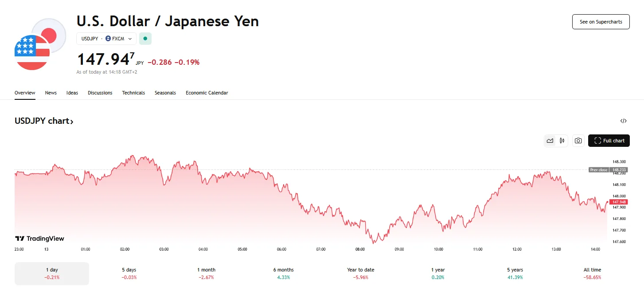This screenshot has height=295, width=644.
Task: Click the embed code icon
Action: click(x=623, y=121)
